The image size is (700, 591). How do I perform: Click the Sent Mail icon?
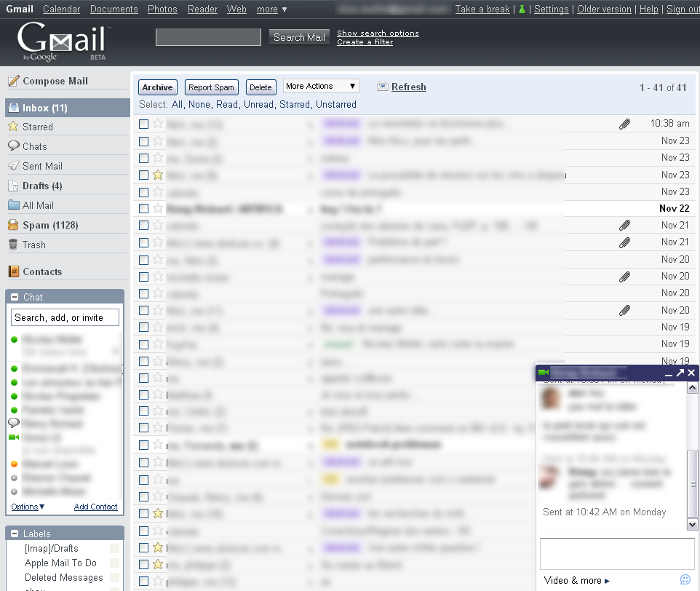tap(14, 166)
